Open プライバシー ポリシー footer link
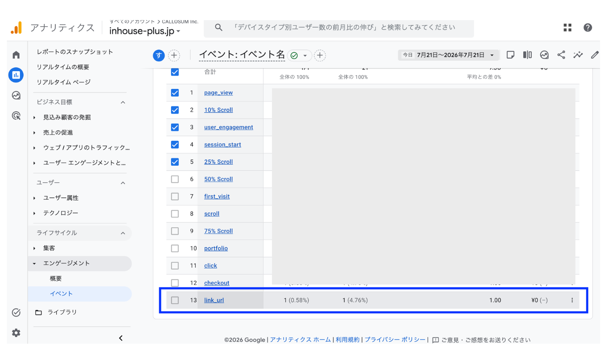Image resolution: width=607 pixels, height=364 pixels. pyautogui.click(x=395, y=340)
